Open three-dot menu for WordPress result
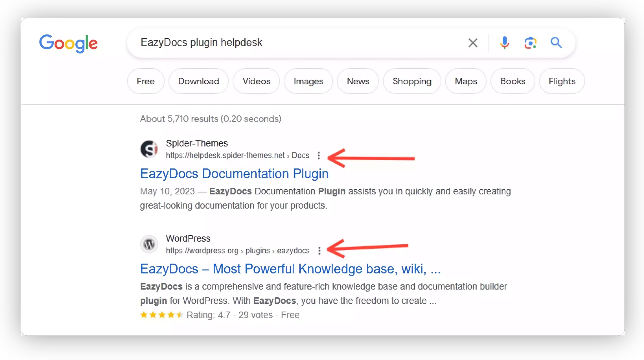Viewport: 644px width, 360px height. click(319, 251)
